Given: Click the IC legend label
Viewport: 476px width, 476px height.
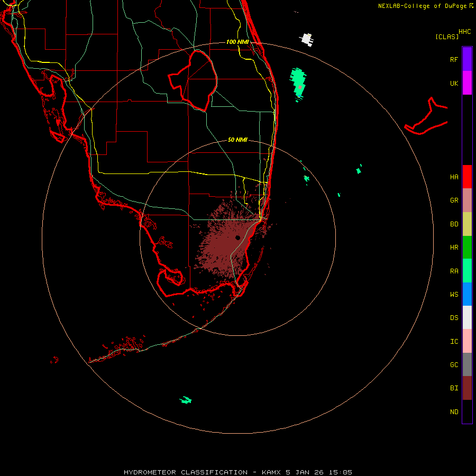Looking at the screenshot, I should [454, 342].
